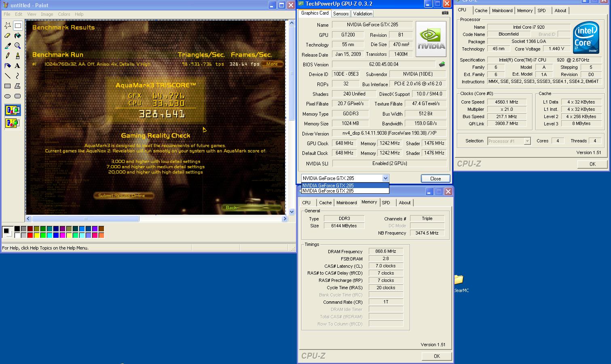This screenshot has width=611, height=364.
Task: Click the foreground/background color indicator box
Action: coord(7,232)
